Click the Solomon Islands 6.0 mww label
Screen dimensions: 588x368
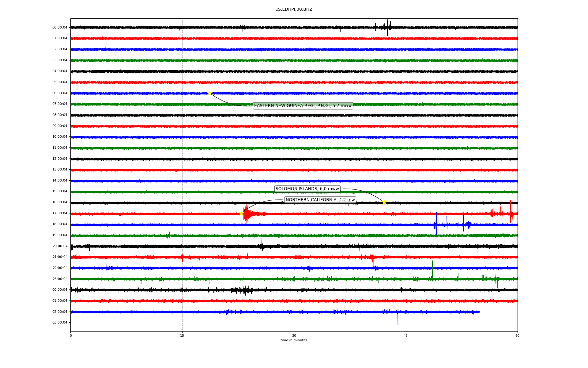(307, 189)
